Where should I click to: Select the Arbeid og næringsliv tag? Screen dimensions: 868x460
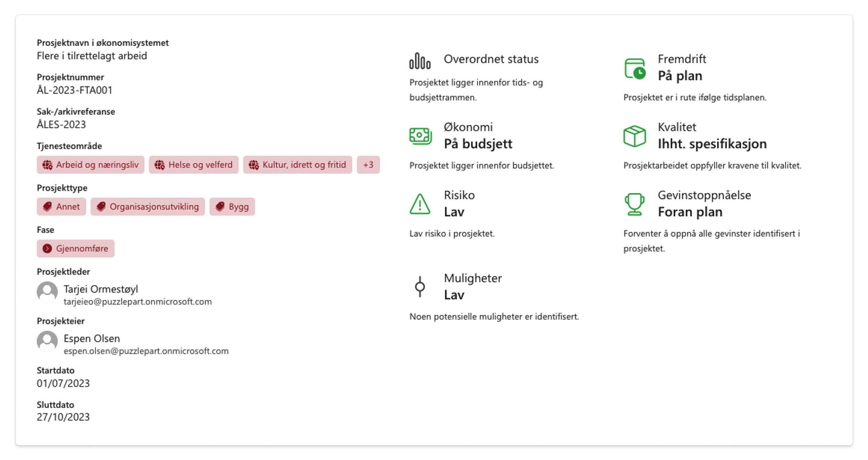coord(91,165)
